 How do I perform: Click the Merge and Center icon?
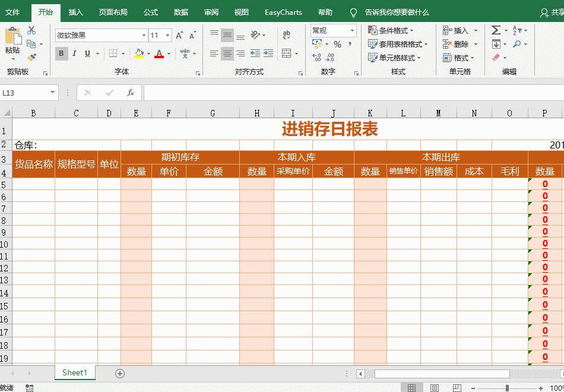(x=287, y=53)
